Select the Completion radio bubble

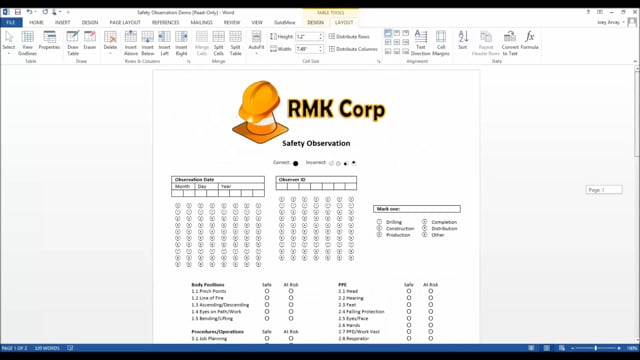pyautogui.click(x=424, y=222)
